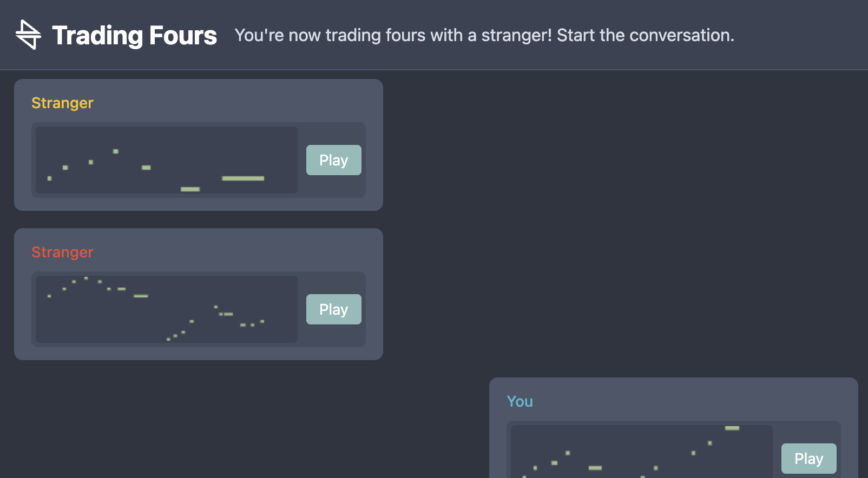Open the first Stranger's message card
The width and height of the screenshot is (868, 478).
(198, 145)
